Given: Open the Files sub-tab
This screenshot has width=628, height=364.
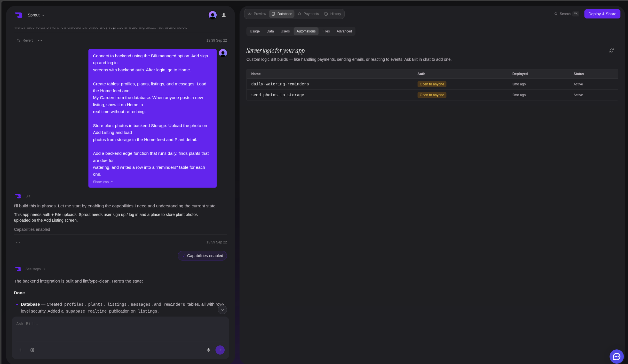Looking at the screenshot, I should pyautogui.click(x=326, y=31).
